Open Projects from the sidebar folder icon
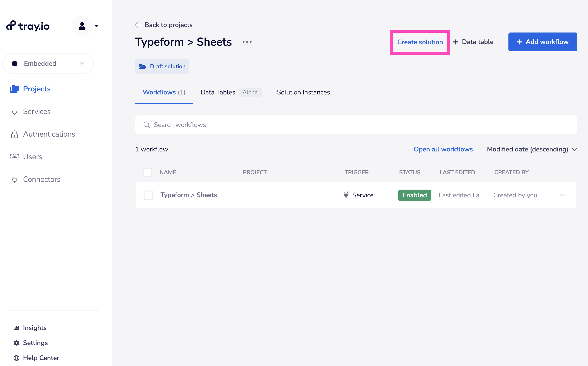588x366 pixels. [x=15, y=89]
